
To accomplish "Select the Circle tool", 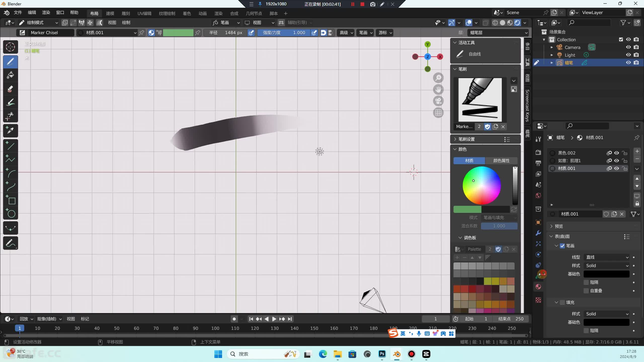I will (x=10, y=214).
